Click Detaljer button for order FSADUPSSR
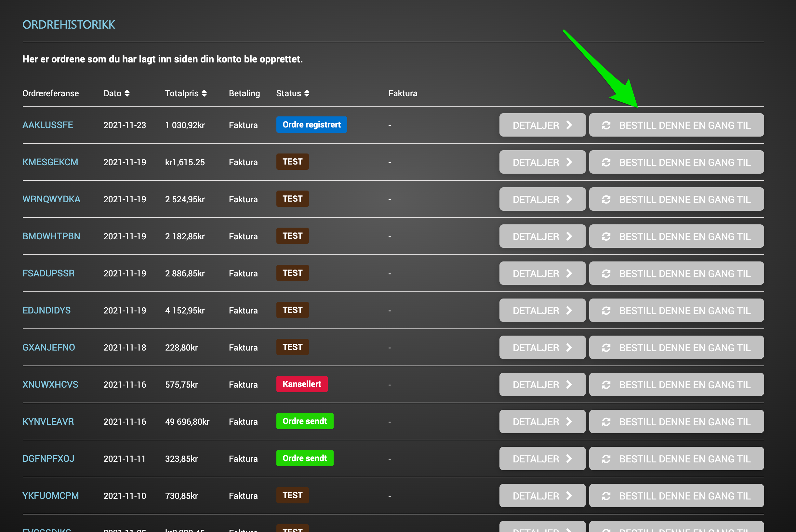 pyautogui.click(x=542, y=273)
